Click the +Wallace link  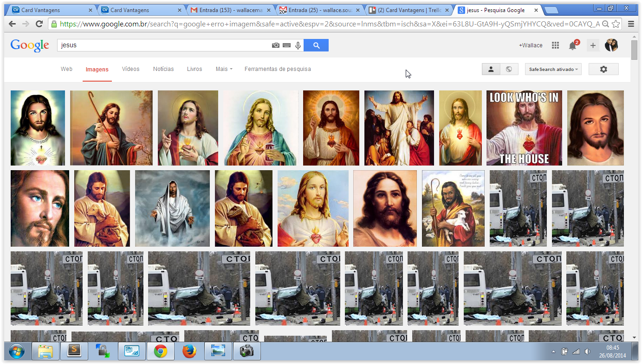coord(531,45)
